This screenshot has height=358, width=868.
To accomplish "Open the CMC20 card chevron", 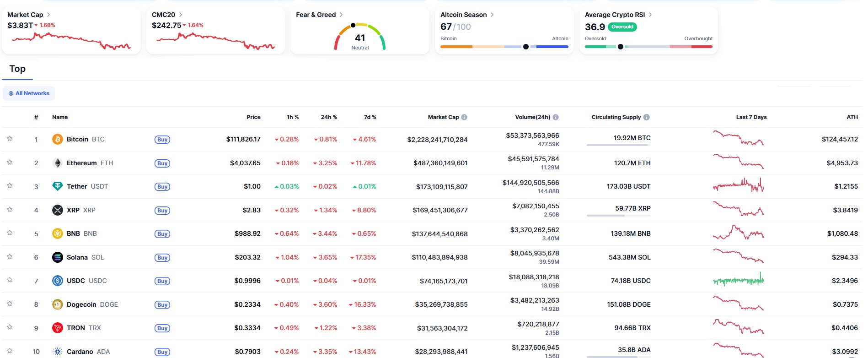I will coord(181,15).
